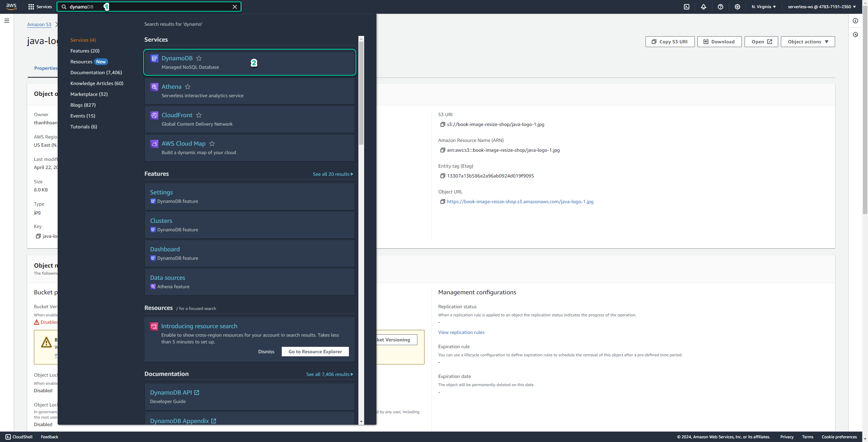Screen dimensions: 868x442
Task: Go to Resource Explorer
Action: click(315, 352)
